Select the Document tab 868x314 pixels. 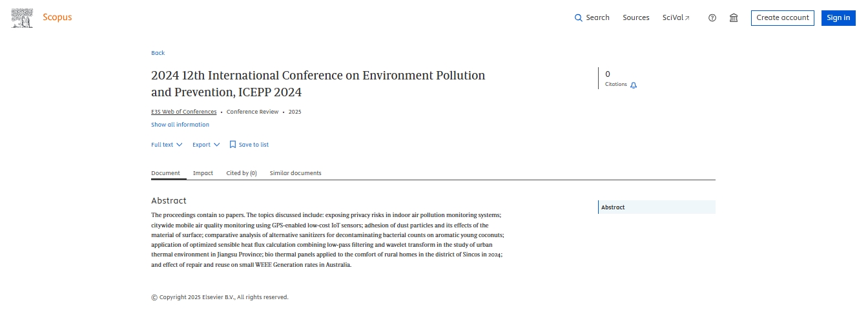click(x=165, y=173)
